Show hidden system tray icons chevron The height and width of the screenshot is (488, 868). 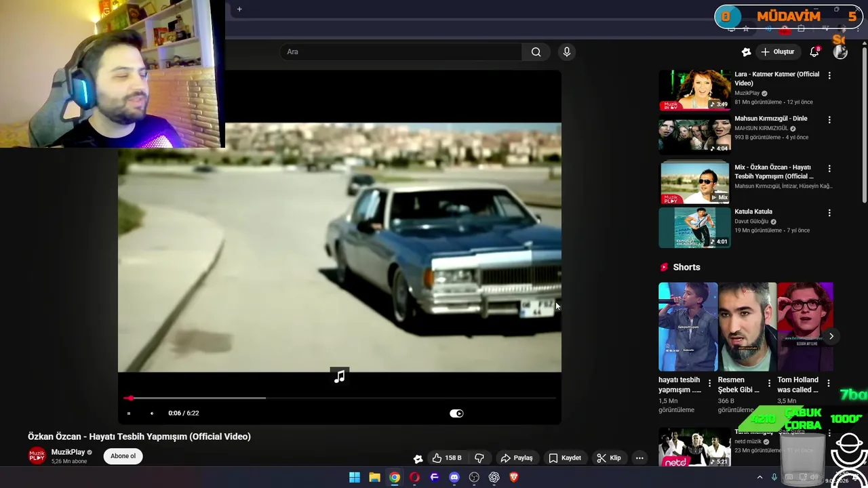759,477
